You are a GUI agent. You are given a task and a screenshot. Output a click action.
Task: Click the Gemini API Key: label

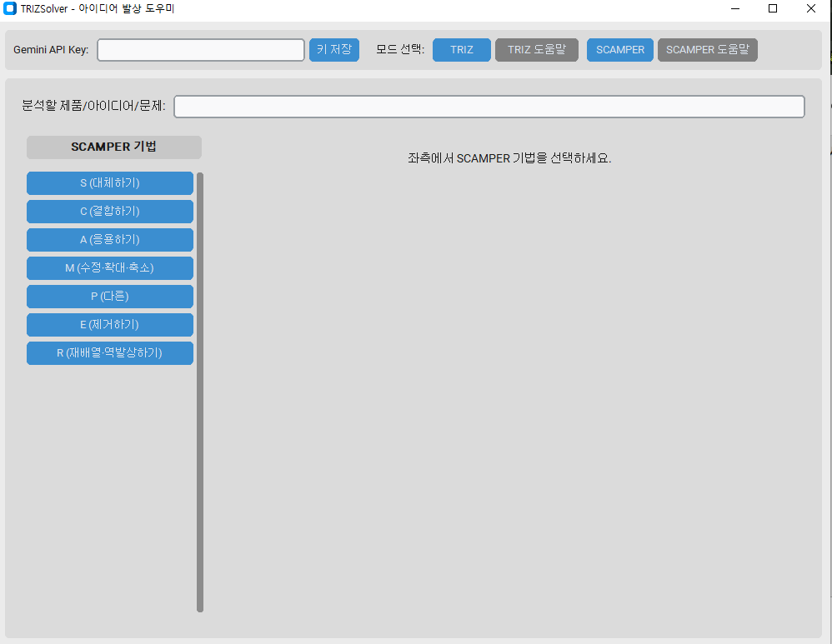(51, 50)
